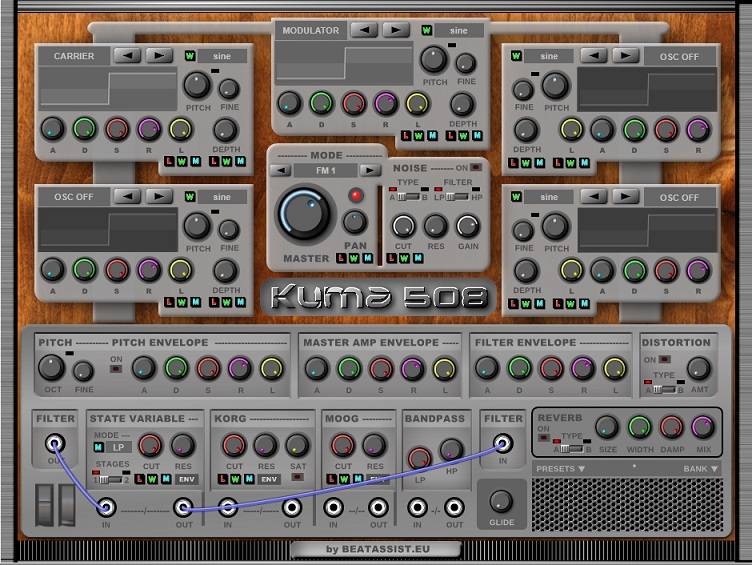
Task: Click the Modulator previous arrow button
Action: click(364, 30)
